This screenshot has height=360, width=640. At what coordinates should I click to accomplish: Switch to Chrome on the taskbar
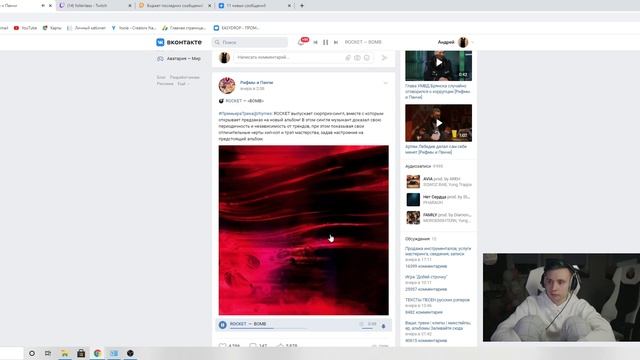coord(97,353)
